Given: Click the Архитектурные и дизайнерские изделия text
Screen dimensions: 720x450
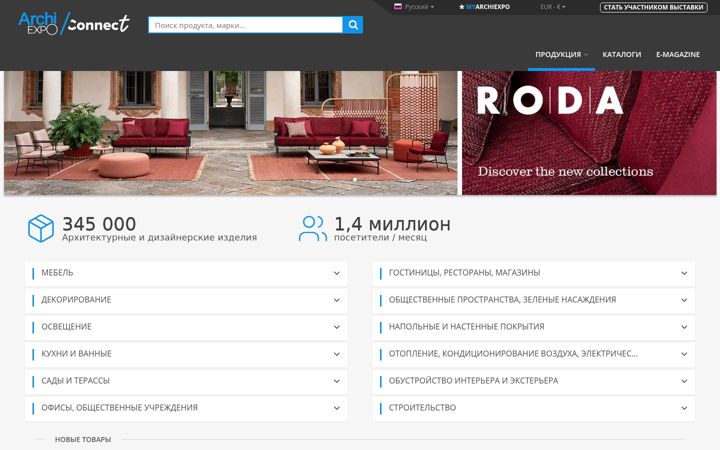Looking at the screenshot, I should point(159,238).
